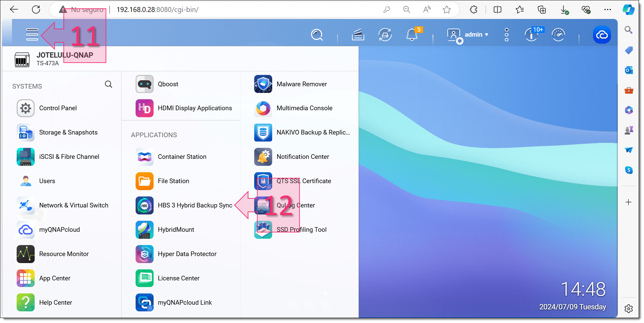Open the three-dot More options menu
The height and width of the screenshot is (323, 644).
click(x=506, y=35)
